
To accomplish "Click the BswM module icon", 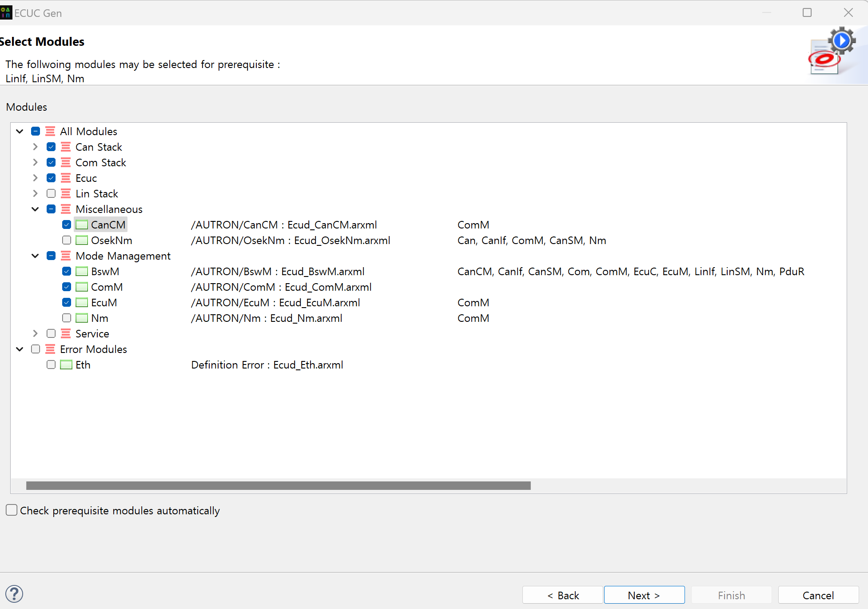I will tap(82, 271).
